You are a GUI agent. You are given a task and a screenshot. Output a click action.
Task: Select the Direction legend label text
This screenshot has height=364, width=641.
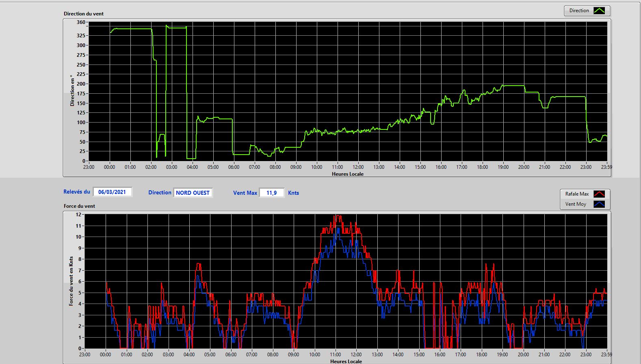(x=579, y=11)
